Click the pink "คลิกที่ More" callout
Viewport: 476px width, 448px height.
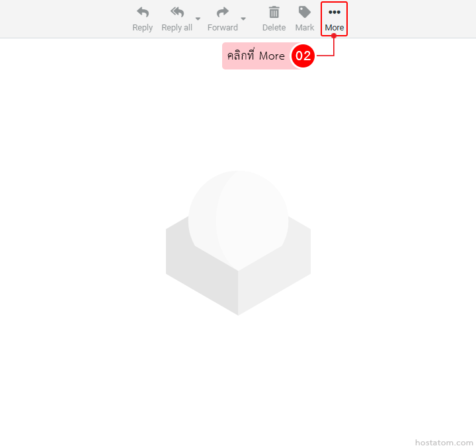pos(256,56)
